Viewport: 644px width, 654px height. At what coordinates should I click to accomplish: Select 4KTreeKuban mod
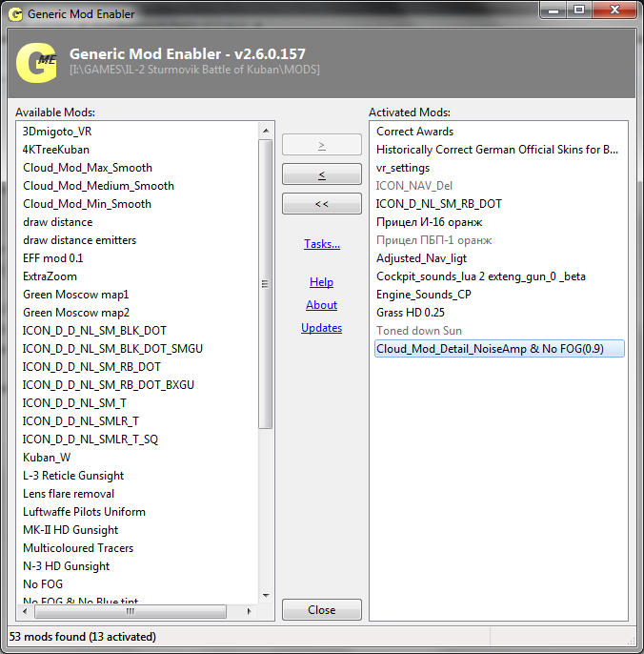pyautogui.click(x=56, y=150)
